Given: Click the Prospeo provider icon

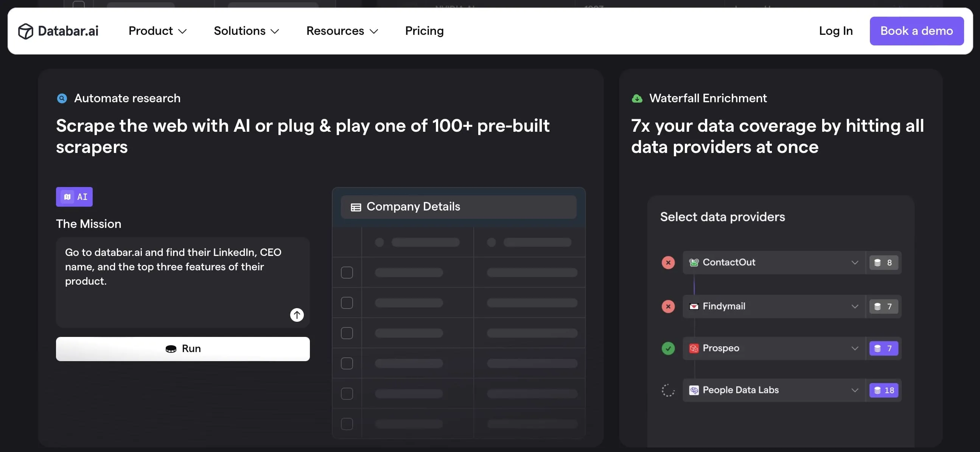Looking at the screenshot, I should [694, 348].
